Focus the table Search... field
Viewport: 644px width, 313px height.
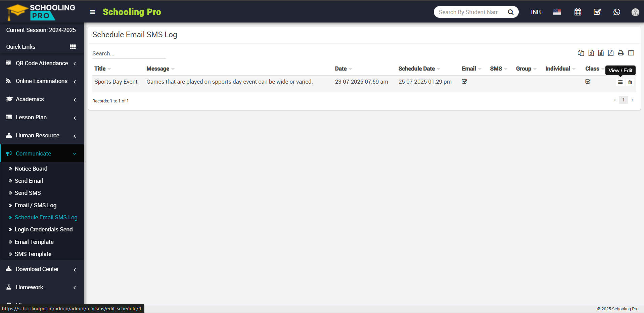(x=129, y=53)
